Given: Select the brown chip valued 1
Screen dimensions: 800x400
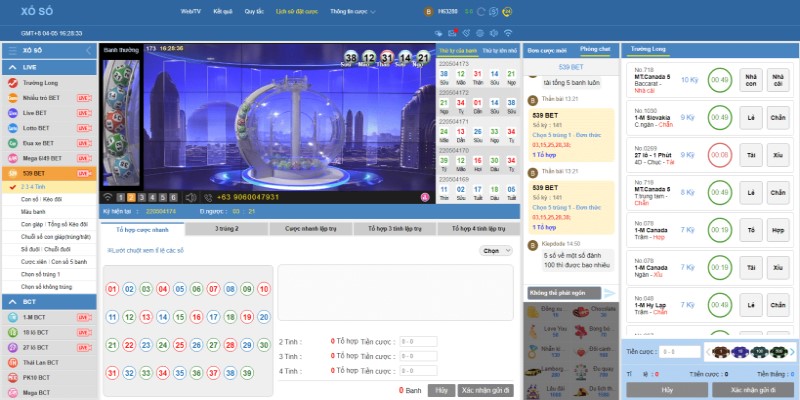Looking at the screenshot, I should click(x=719, y=352).
